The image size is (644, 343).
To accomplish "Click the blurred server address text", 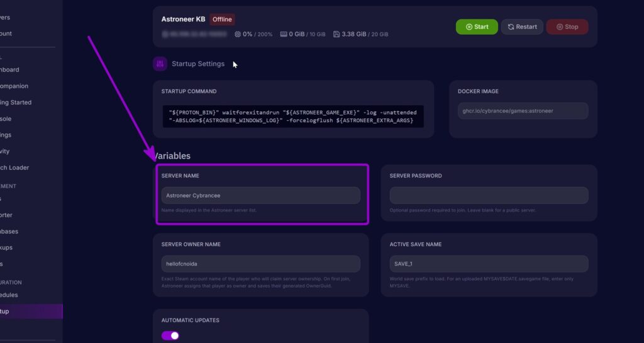I will (x=194, y=34).
